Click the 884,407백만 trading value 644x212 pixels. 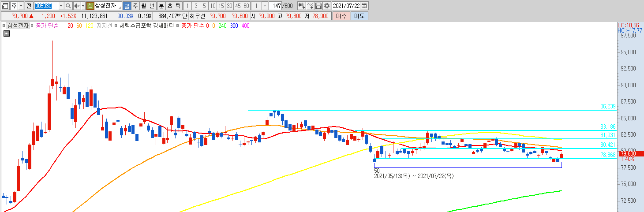173,16
